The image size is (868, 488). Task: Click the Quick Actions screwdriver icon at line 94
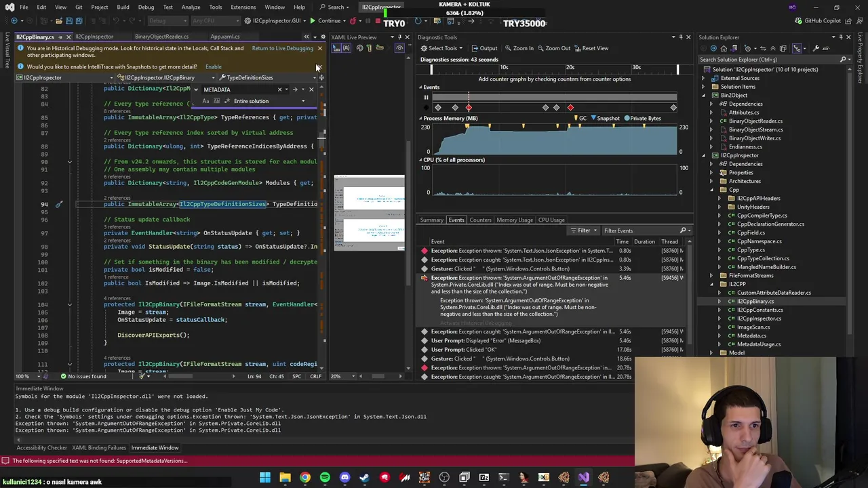59,204
